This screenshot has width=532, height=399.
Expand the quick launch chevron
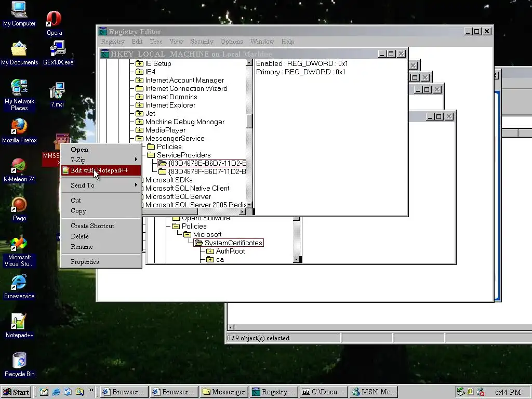point(91,390)
